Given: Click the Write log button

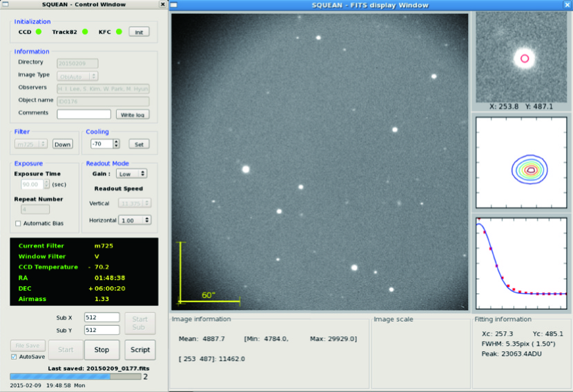Looking at the screenshot, I should click(x=132, y=115).
